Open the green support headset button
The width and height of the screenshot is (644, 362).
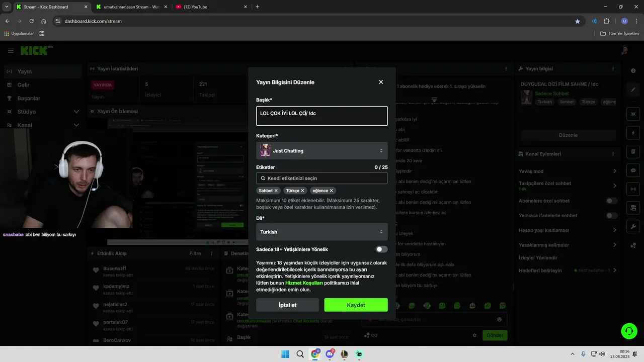click(629, 331)
